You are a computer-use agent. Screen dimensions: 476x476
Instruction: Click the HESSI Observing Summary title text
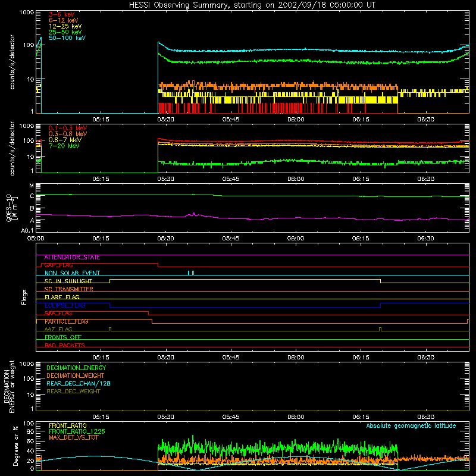pyautogui.click(x=252, y=5)
